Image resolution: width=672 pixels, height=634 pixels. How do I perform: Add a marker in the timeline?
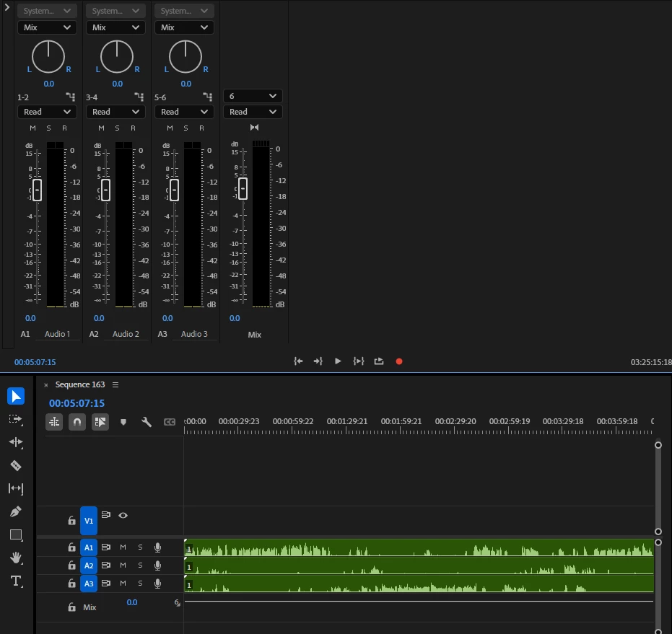123,422
